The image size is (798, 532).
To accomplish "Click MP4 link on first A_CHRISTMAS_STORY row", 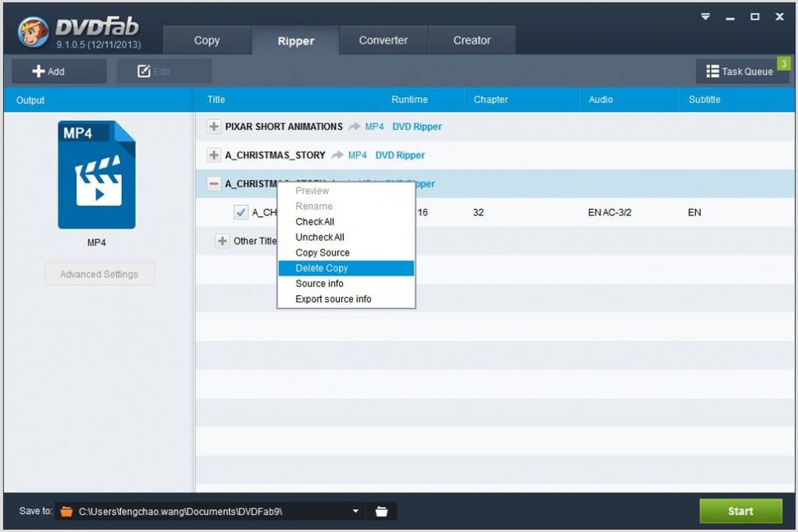I will click(x=357, y=155).
